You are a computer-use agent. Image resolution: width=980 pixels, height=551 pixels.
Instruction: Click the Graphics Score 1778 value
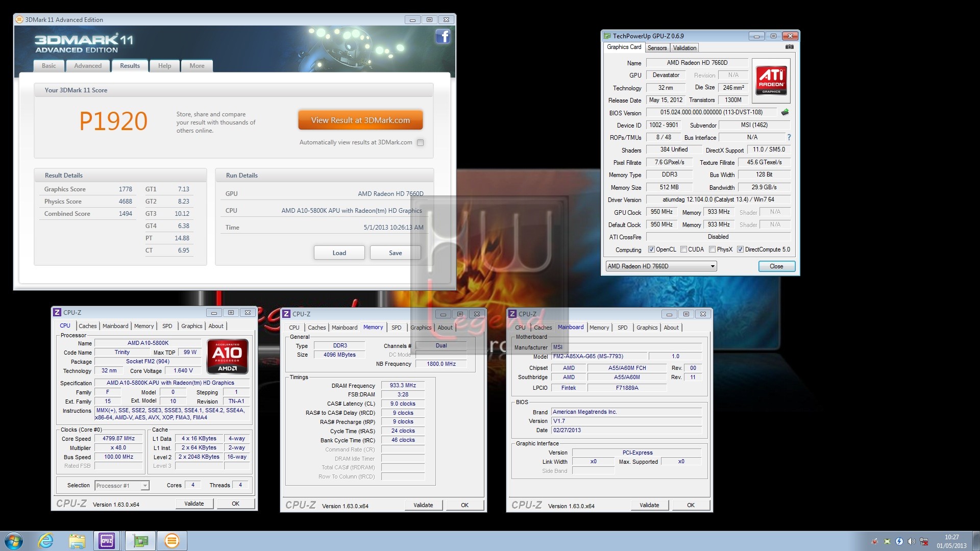[125, 189]
